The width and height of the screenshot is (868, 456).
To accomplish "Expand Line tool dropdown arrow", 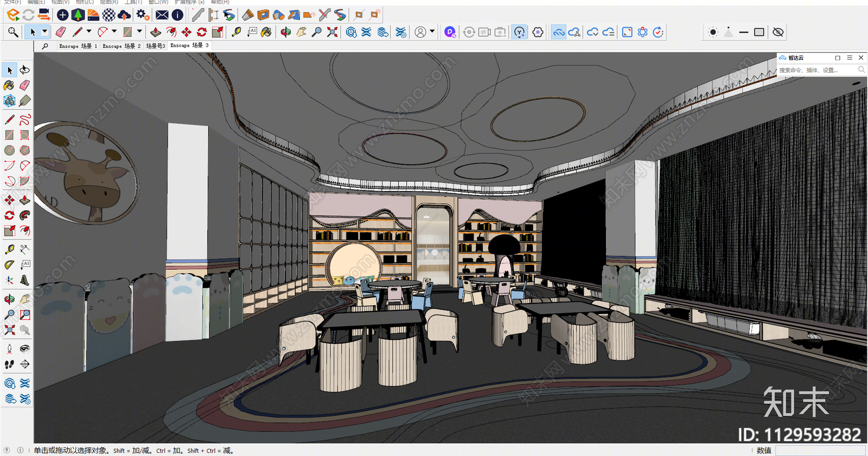I will pos(89,32).
